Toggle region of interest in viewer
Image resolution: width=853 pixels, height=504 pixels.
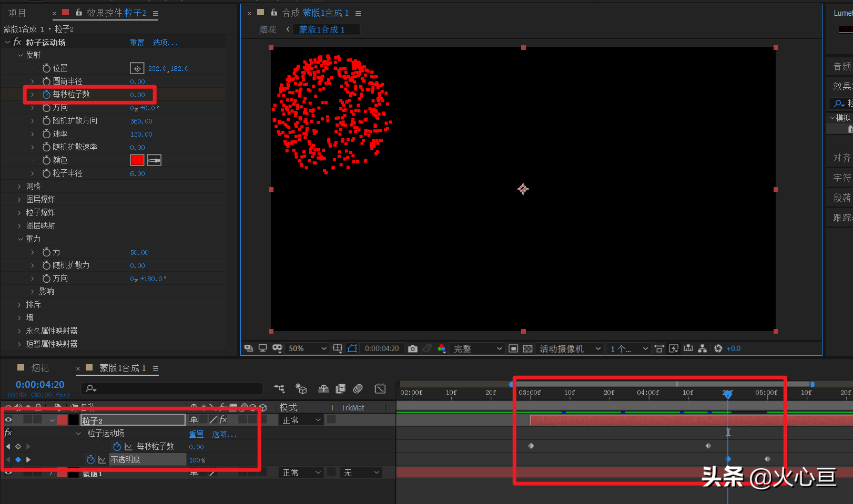click(x=513, y=348)
